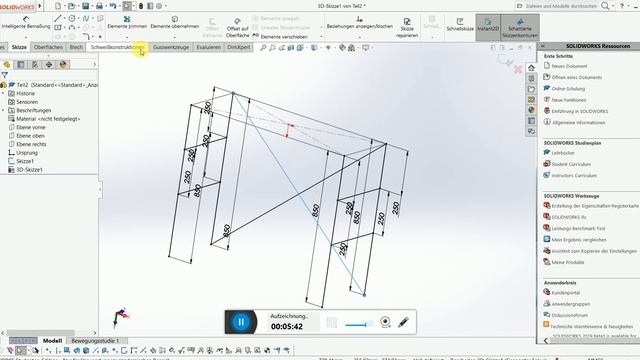The width and height of the screenshot is (640, 360).
Task: Click the tree filter funnel icon
Action: pos(4,75)
